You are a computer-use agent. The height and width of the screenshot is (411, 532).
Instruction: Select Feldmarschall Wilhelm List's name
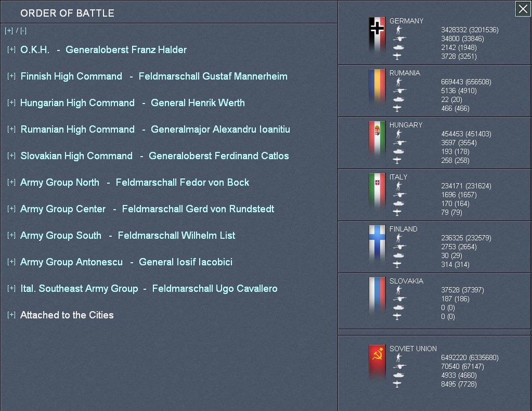click(176, 236)
